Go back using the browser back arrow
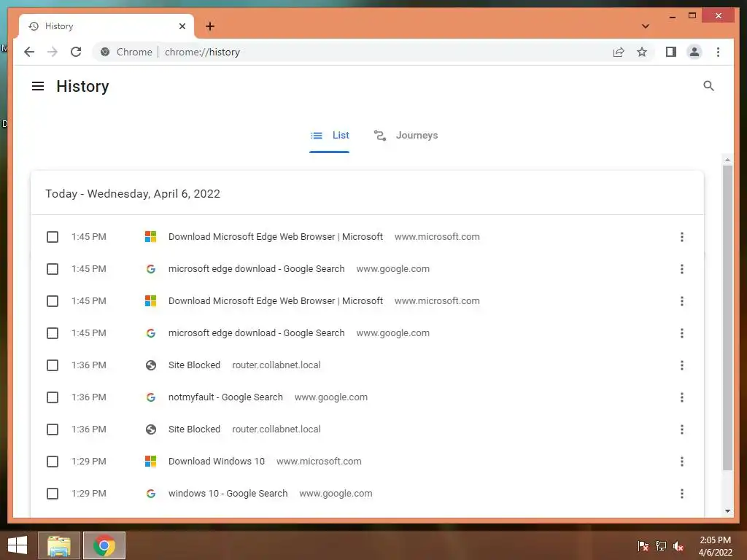Viewport: 747px width, 560px height. tap(29, 52)
